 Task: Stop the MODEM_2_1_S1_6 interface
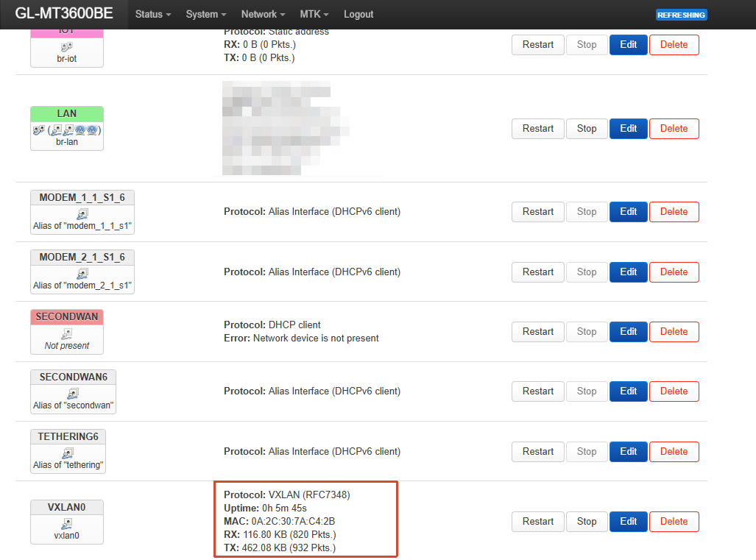coord(586,272)
